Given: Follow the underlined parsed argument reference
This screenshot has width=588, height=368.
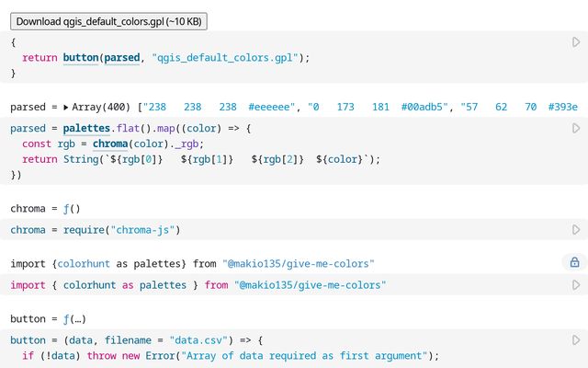Looking at the screenshot, I should click(x=122, y=58).
